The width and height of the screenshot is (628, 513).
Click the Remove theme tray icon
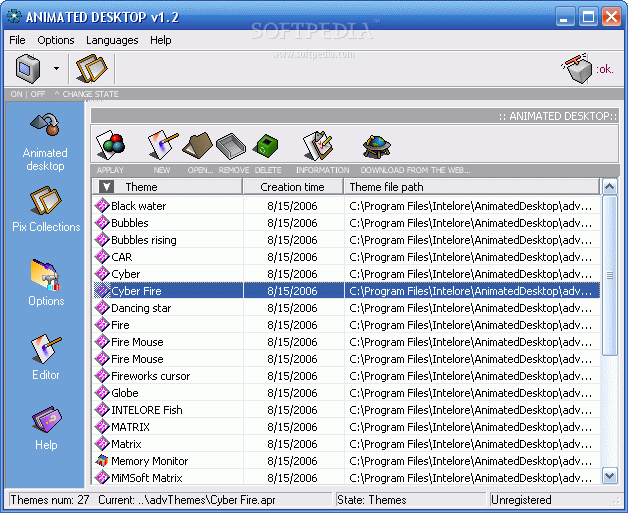pos(231,146)
